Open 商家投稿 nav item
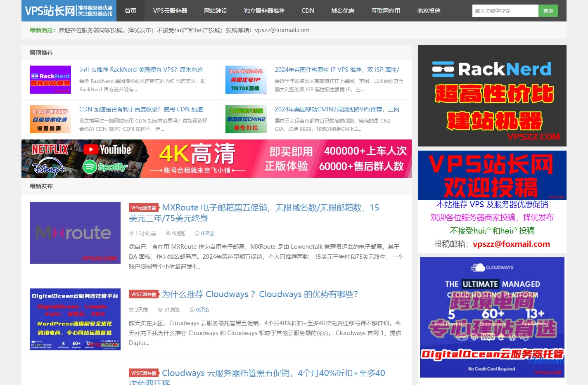 click(x=429, y=11)
